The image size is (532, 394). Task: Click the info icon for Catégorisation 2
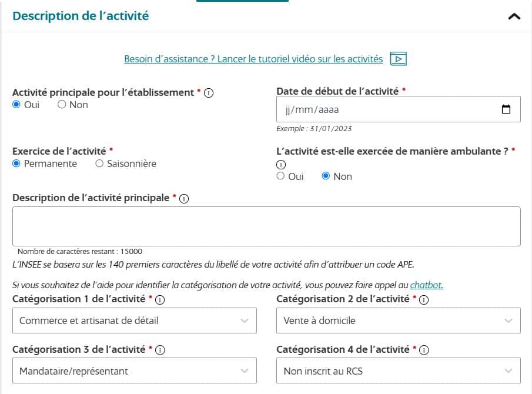click(424, 299)
